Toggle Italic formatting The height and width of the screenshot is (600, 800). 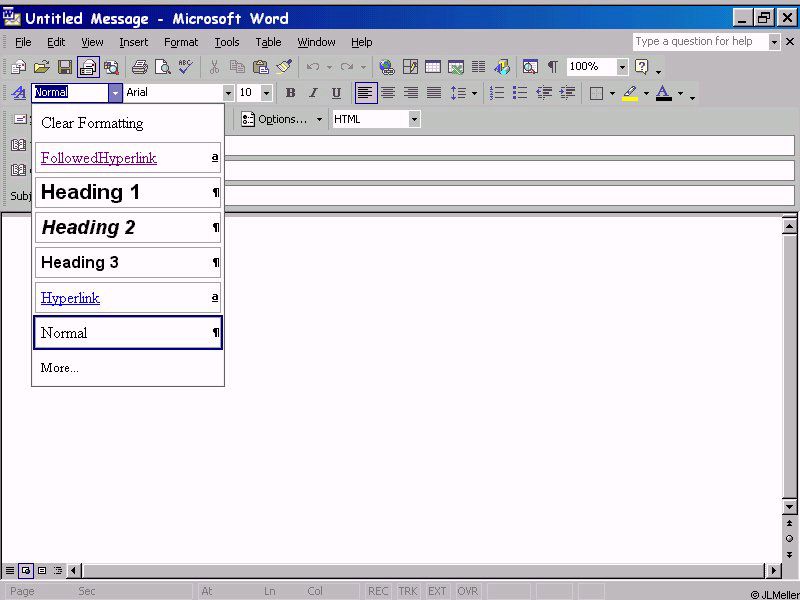pos(313,93)
